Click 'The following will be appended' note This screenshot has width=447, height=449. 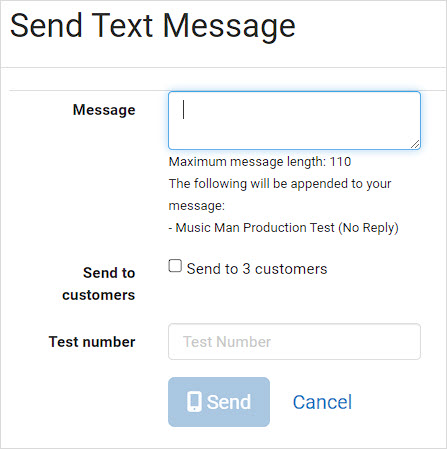[x=280, y=184]
